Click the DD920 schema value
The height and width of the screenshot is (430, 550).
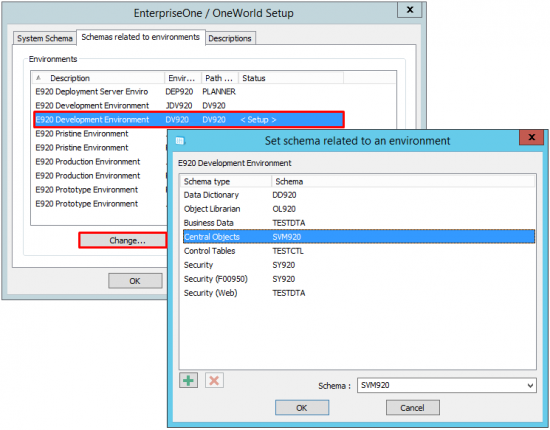click(x=284, y=195)
